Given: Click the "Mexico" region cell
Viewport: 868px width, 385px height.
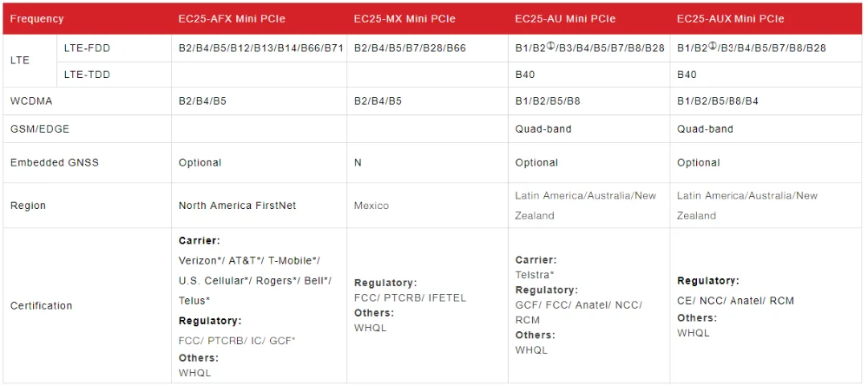Looking at the screenshot, I should point(372,206).
